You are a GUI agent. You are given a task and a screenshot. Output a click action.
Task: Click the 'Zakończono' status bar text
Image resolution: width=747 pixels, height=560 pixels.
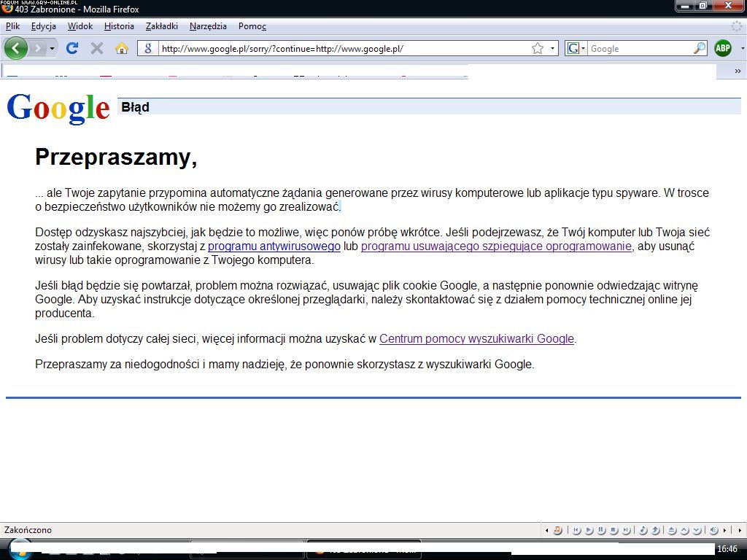28,530
